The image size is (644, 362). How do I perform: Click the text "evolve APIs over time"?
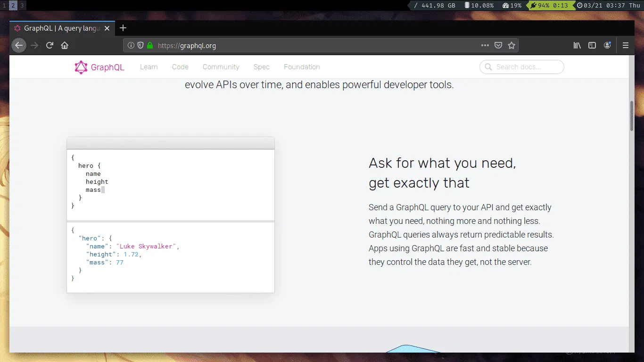click(x=233, y=85)
